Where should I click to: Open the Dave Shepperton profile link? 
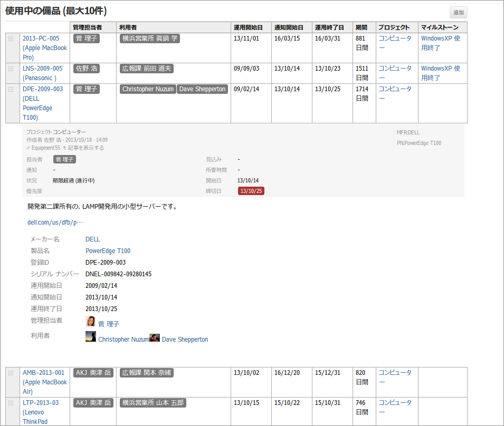pyautogui.click(x=185, y=340)
